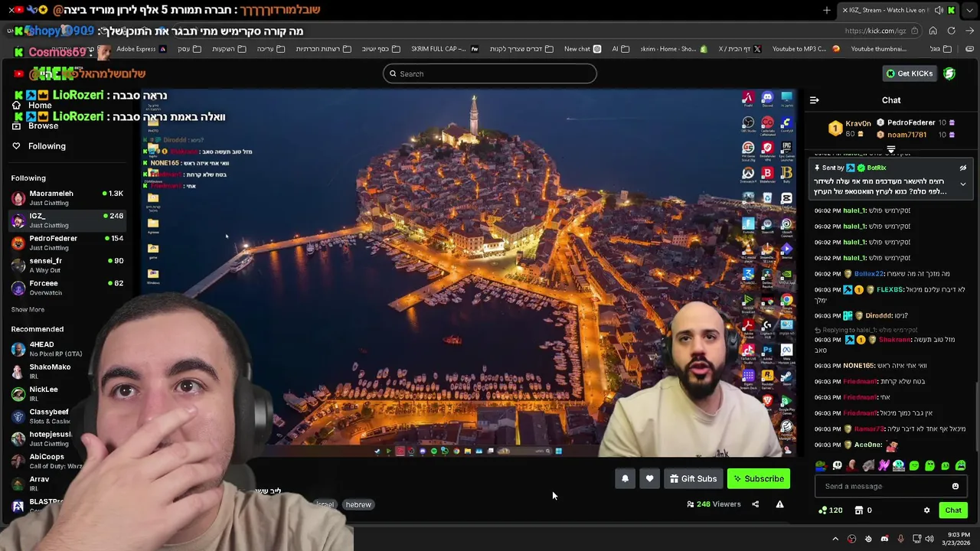The width and height of the screenshot is (980, 551).
Task: Share the stream
Action: 755,504
